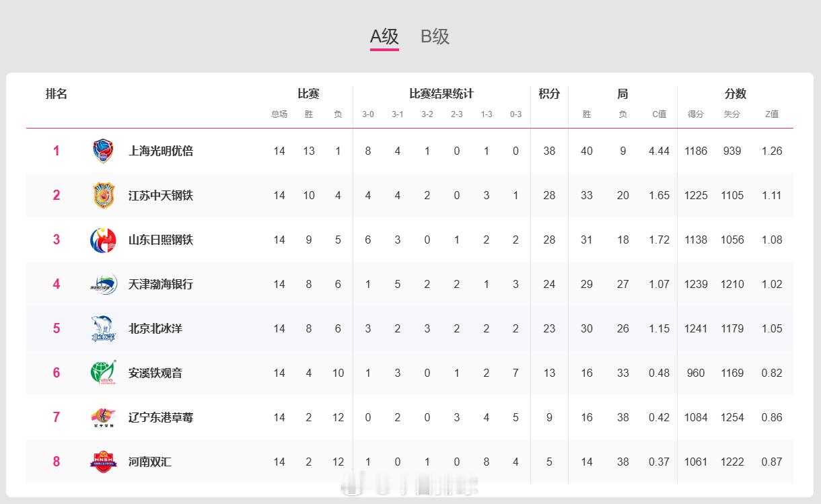Click the 排名 column header
Screen dimensions: 821x504
pyautogui.click(x=57, y=94)
